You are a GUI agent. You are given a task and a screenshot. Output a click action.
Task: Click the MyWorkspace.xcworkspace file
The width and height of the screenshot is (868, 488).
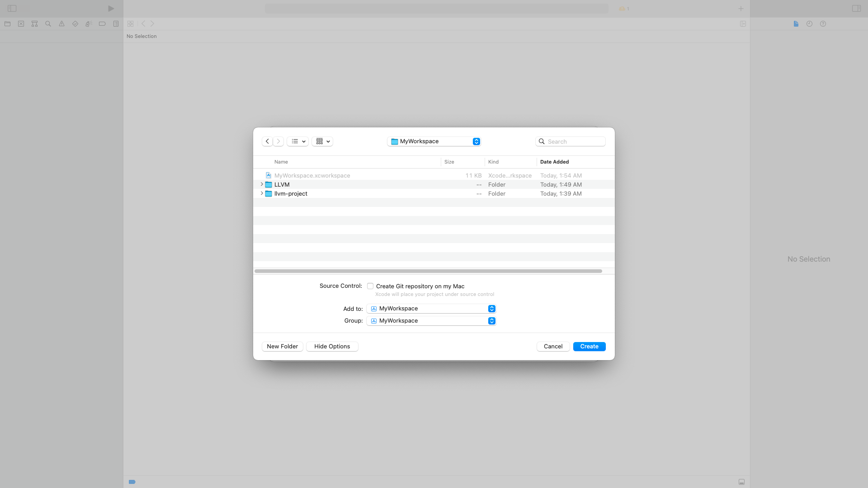[x=312, y=175]
